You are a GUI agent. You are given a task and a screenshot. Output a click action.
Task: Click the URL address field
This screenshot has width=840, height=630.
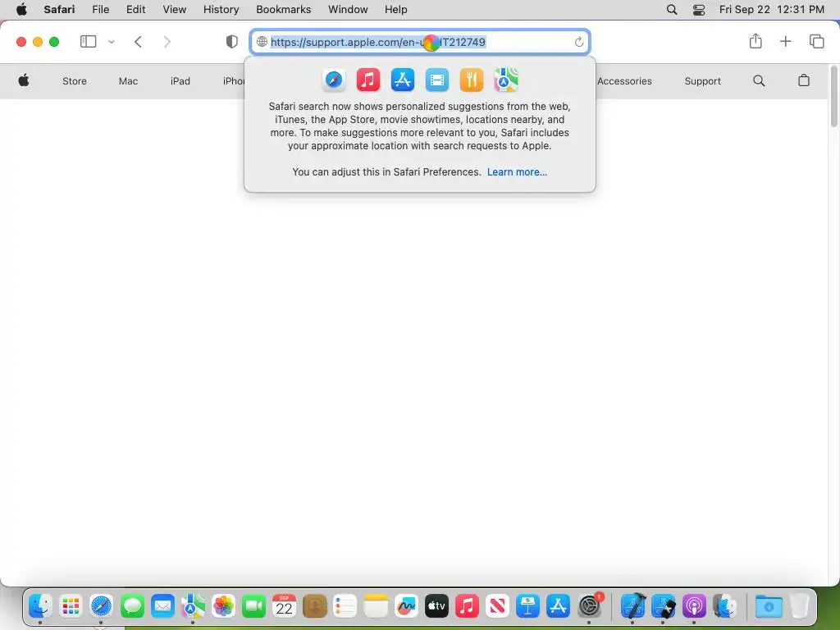419,42
